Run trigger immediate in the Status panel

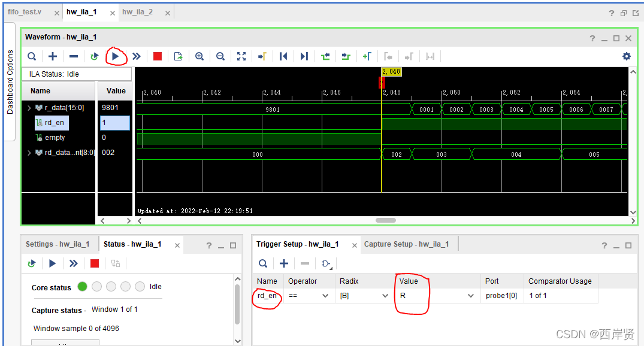[x=74, y=263]
